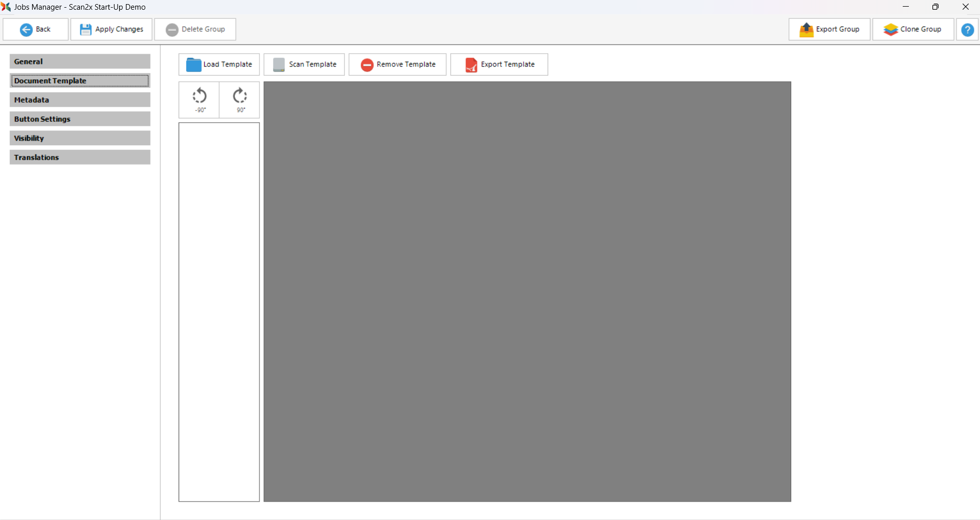Click the Export Template button
The height and width of the screenshot is (520, 980).
coord(499,64)
